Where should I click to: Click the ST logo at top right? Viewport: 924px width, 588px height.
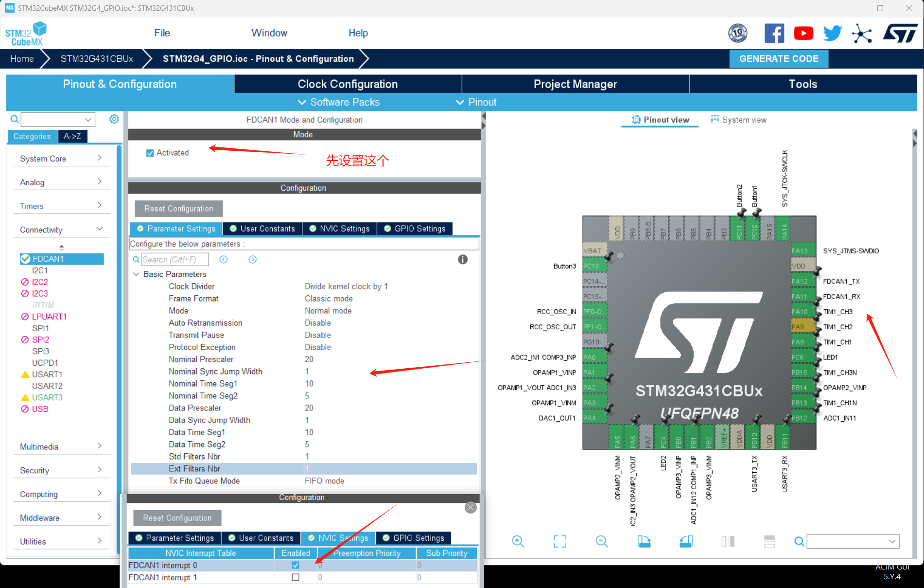click(x=901, y=33)
